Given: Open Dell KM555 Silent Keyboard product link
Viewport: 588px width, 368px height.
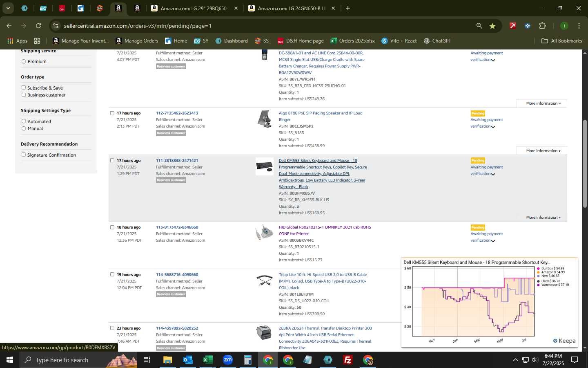Looking at the screenshot, I should click(x=323, y=174).
